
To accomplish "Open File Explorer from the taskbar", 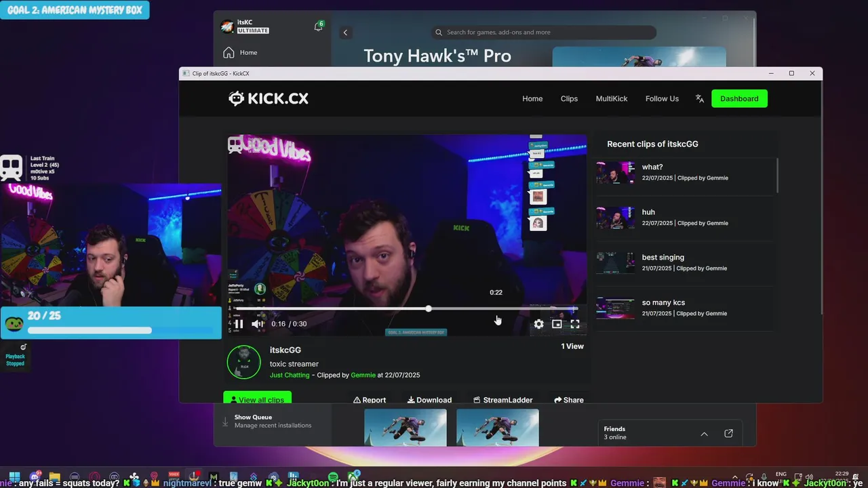I will [55, 477].
